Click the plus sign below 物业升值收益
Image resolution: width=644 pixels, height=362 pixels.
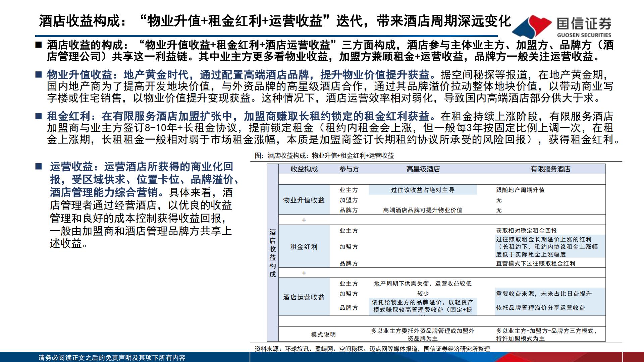point(304,220)
